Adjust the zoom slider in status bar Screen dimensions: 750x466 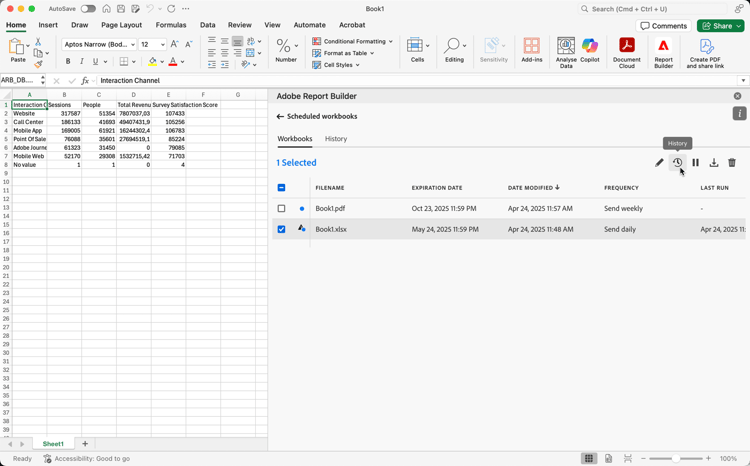click(677, 459)
